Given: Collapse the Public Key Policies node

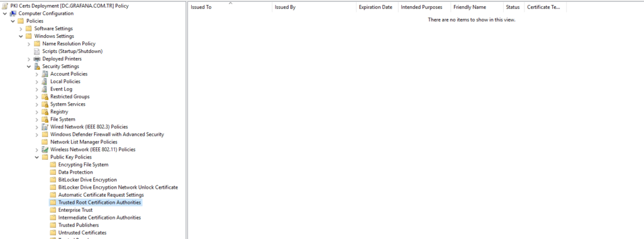Looking at the screenshot, I should [x=37, y=157].
